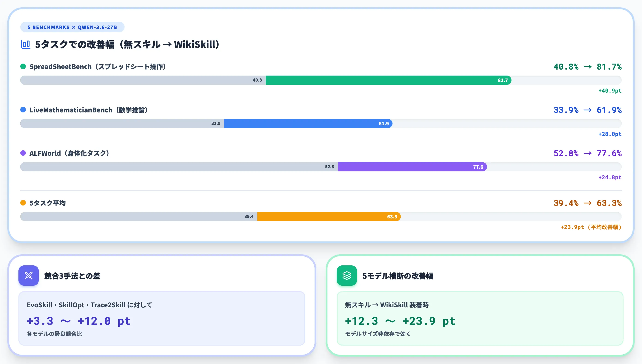
Task: Click the crossed swords icon
Action: click(x=29, y=276)
